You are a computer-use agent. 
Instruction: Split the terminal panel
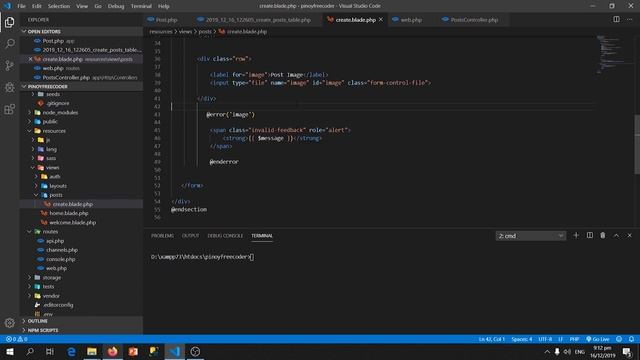590,236
